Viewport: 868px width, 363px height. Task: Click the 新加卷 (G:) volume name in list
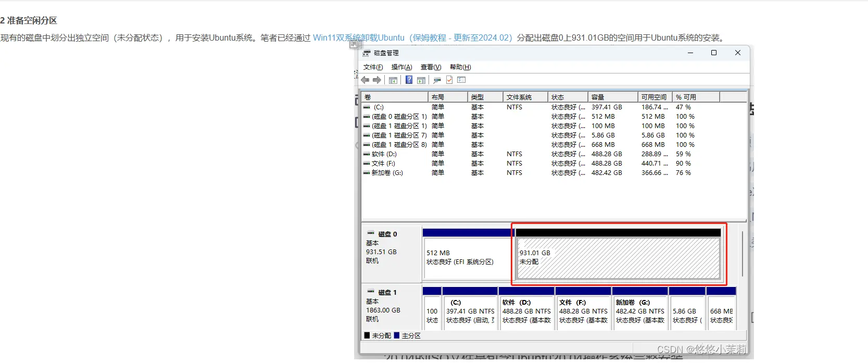[x=387, y=173]
